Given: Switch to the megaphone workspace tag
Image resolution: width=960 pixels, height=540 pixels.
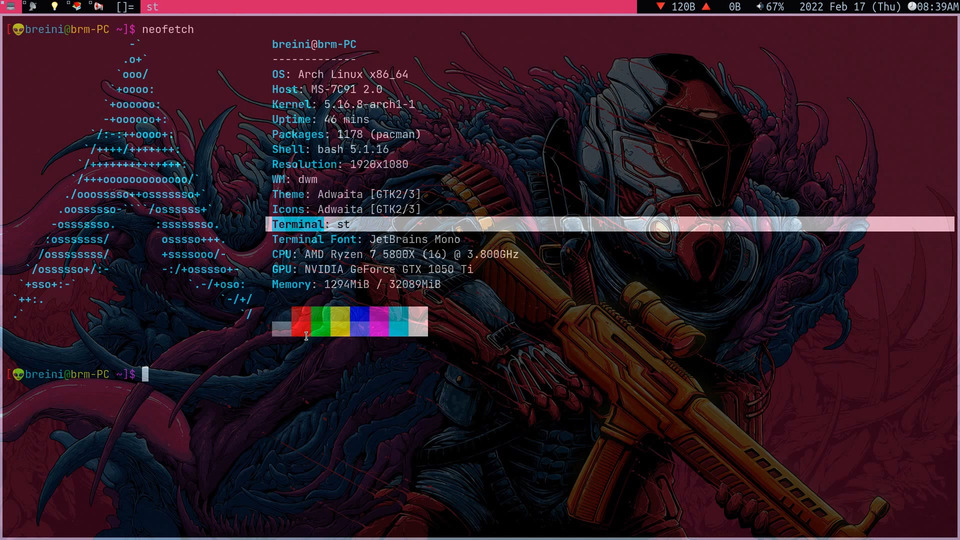Looking at the screenshot, I should (98, 7).
